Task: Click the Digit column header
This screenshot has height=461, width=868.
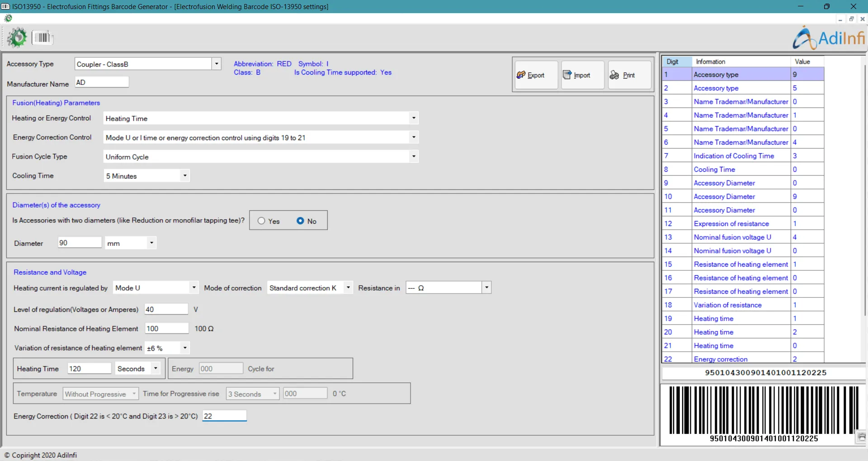Action: 677,61
